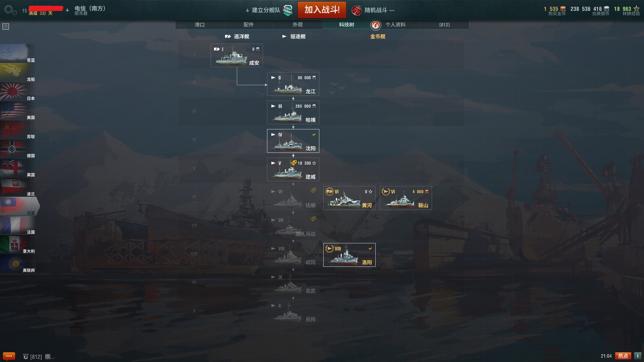
Task: Click the 热点 button
Action: pos(623,356)
